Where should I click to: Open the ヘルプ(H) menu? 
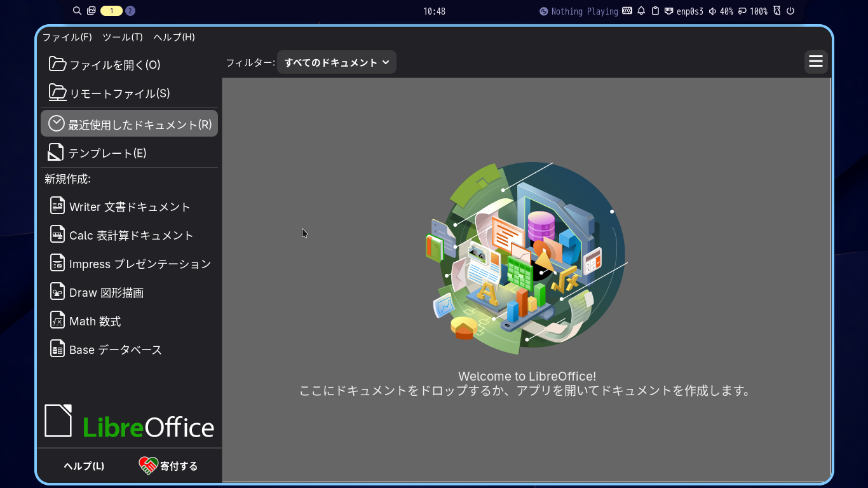174,37
